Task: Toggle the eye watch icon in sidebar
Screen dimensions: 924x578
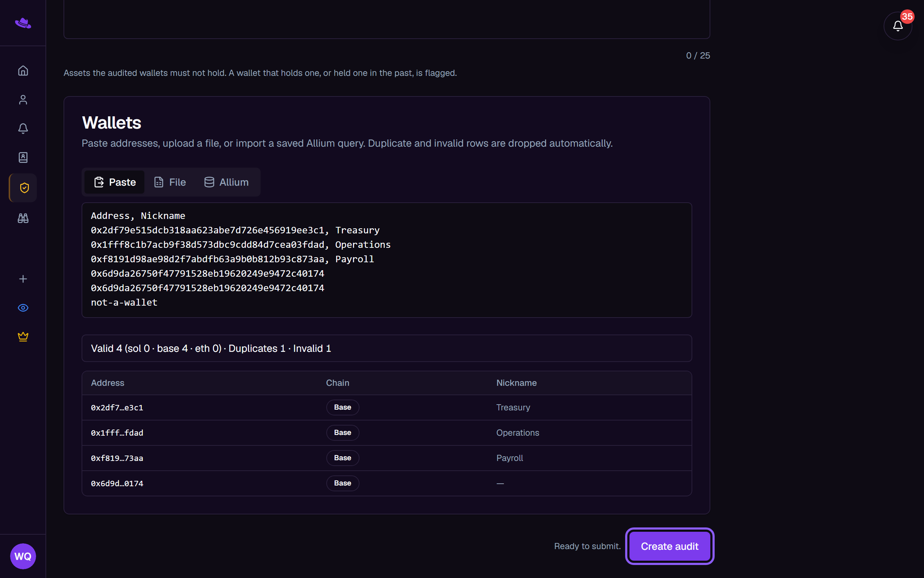Action: 23,308
